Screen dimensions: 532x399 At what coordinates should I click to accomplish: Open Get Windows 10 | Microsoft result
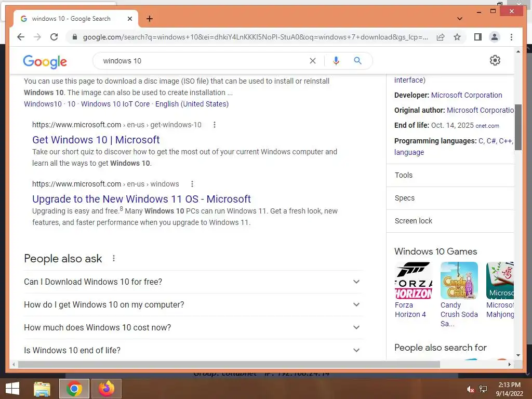click(x=96, y=140)
